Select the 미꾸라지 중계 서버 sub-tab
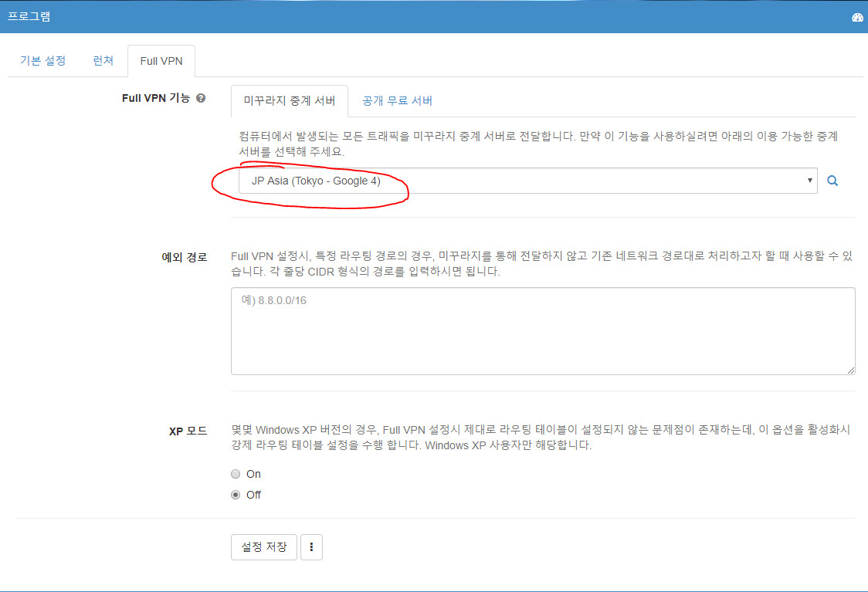Screen dimensions: 868x592 289,101
